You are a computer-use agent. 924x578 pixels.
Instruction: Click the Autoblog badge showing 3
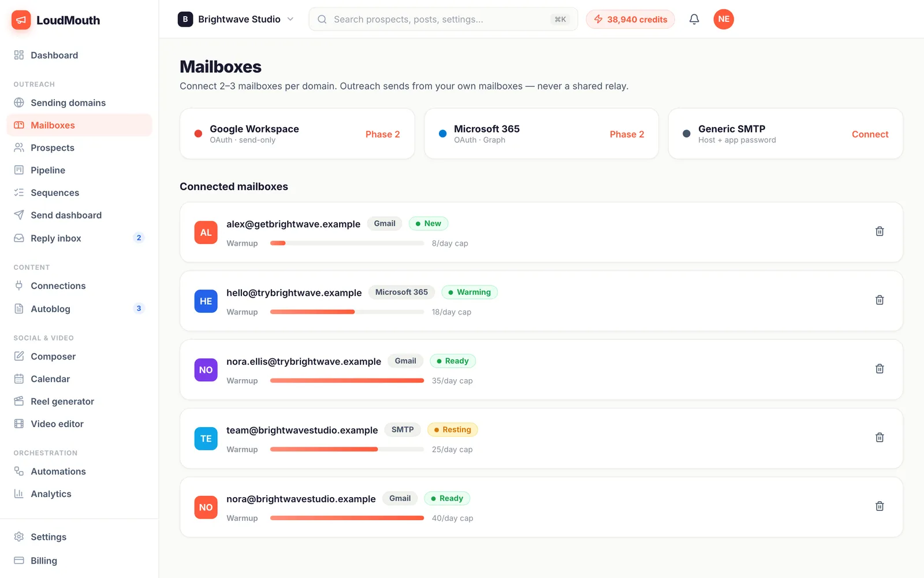139,308
